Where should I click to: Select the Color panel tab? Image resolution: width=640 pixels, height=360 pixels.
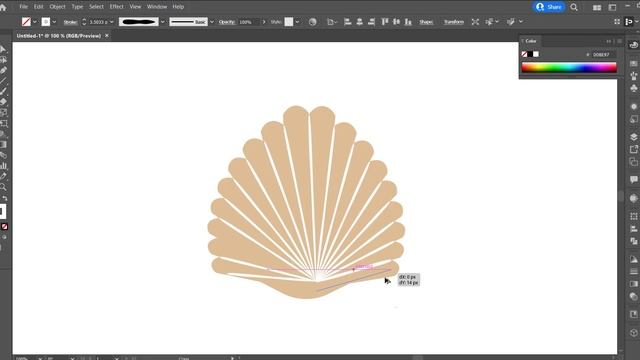tap(531, 41)
